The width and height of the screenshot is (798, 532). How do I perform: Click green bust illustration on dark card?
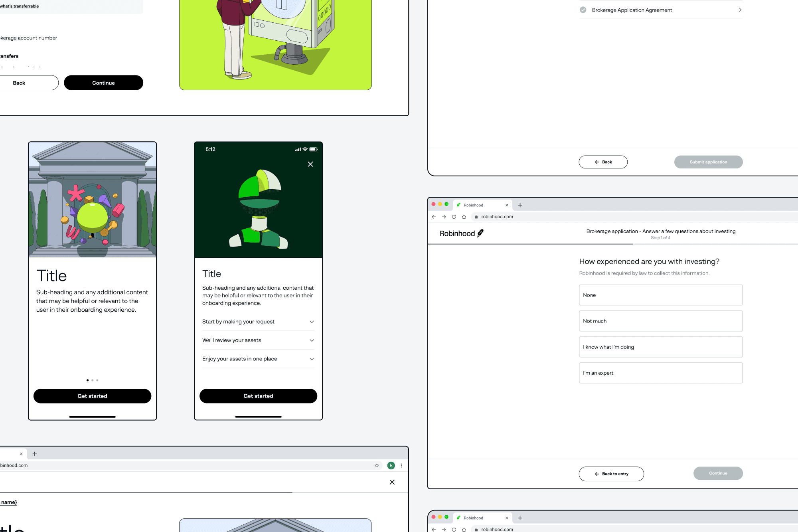[259, 209]
